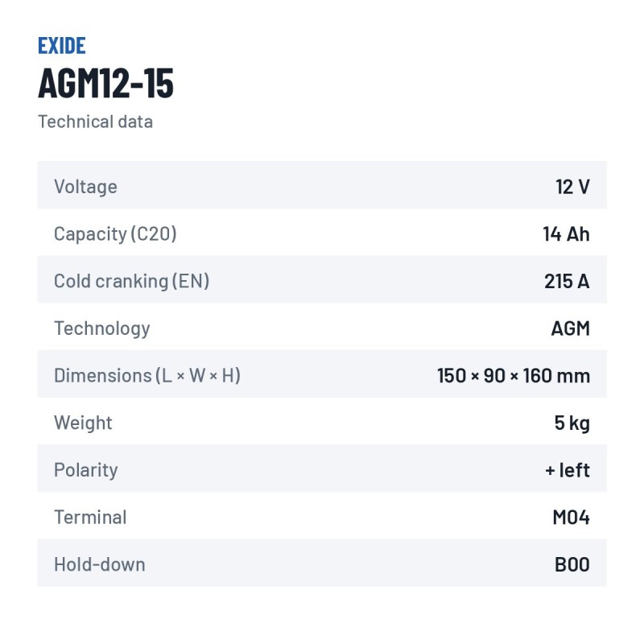The height and width of the screenshot is (644, 644).
Task: Select the Polarity row label
Action: [86, 470]
